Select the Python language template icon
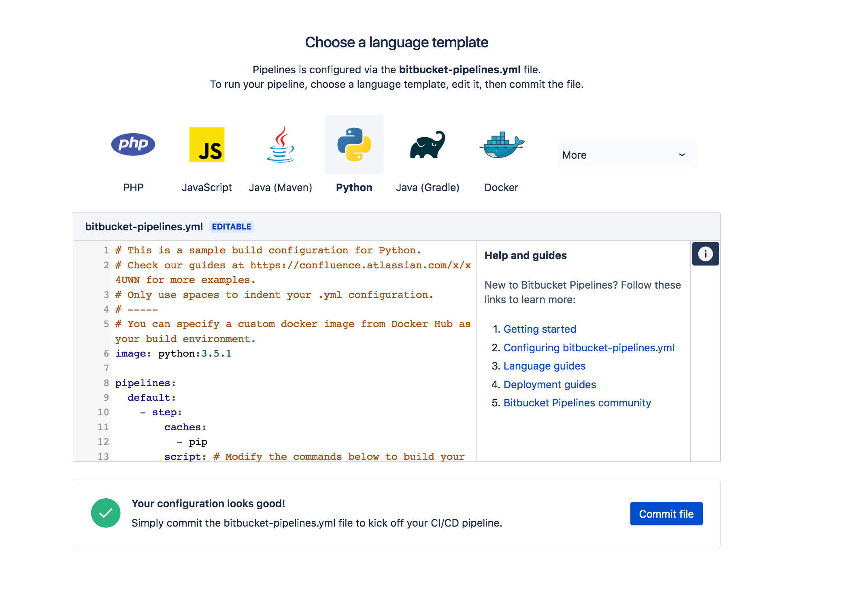The width and height of the screenshot is (868, 595). tap(353, 144)
